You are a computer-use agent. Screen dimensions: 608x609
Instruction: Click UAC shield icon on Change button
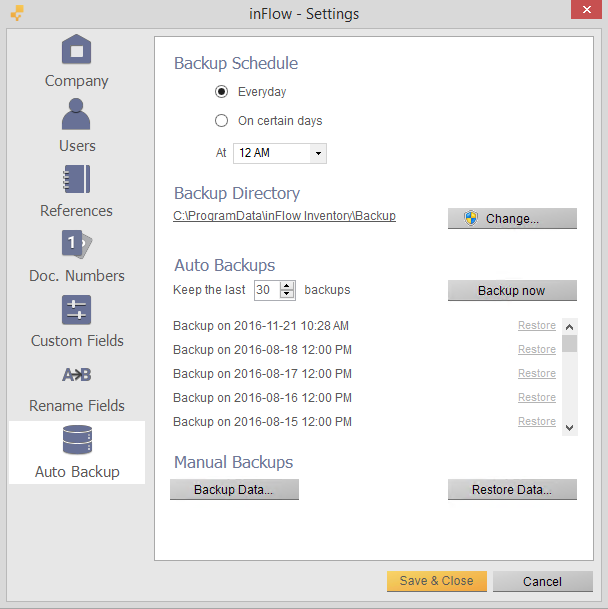471,218
